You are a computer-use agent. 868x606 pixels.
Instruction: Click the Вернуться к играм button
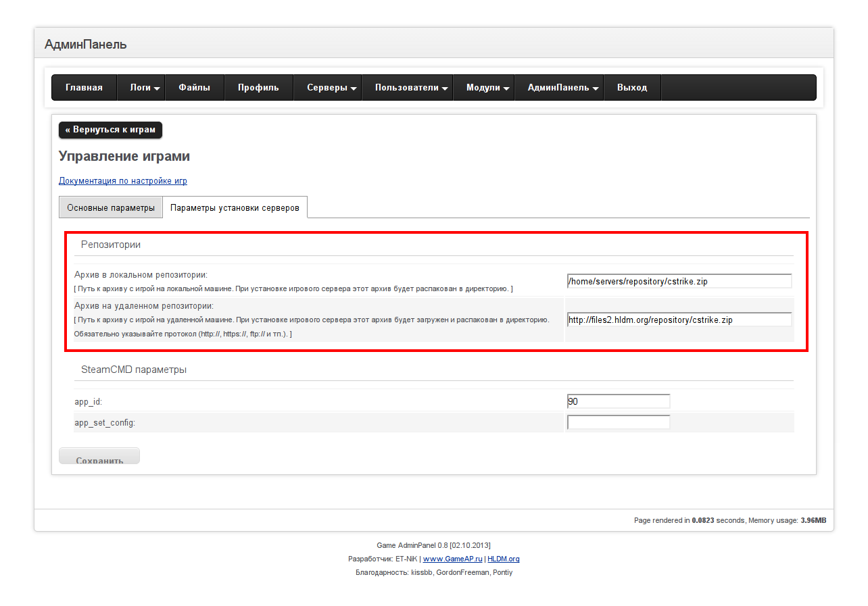pyautogui.click(x=110, y=130)
